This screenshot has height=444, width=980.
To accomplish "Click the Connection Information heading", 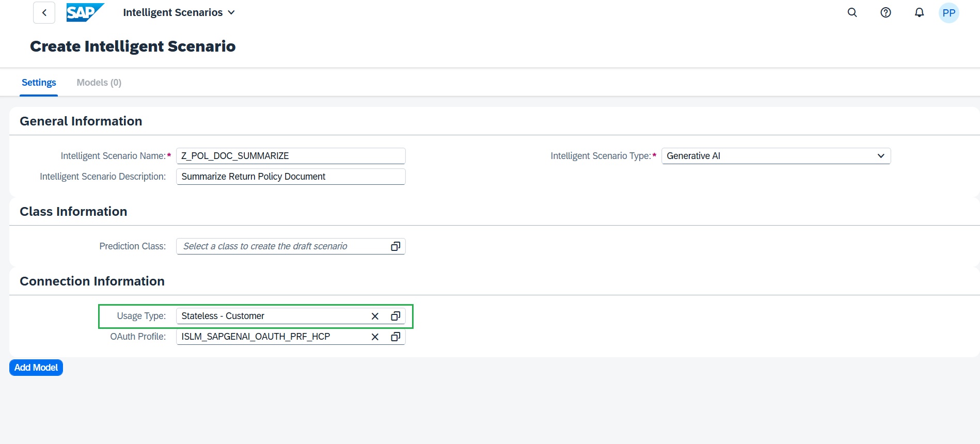I will pyautogui.click(x=92, y=281).
